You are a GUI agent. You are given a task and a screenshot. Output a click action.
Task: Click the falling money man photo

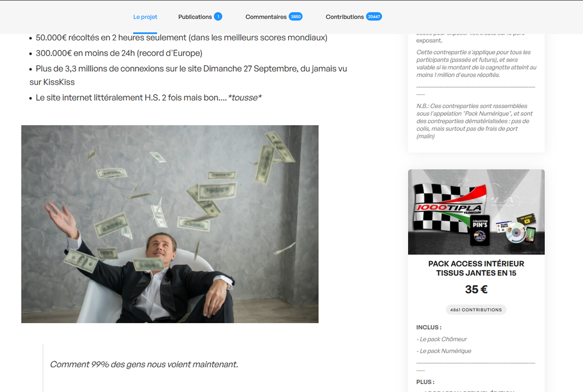170,224
